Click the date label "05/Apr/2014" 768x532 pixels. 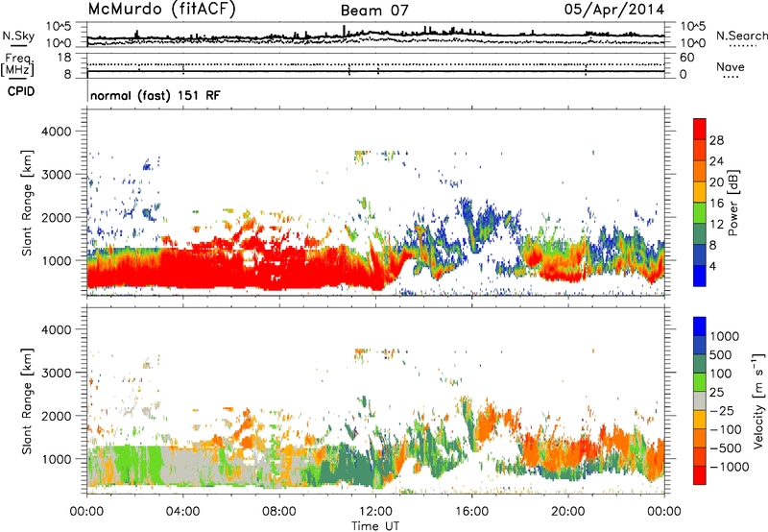point(613,10)
